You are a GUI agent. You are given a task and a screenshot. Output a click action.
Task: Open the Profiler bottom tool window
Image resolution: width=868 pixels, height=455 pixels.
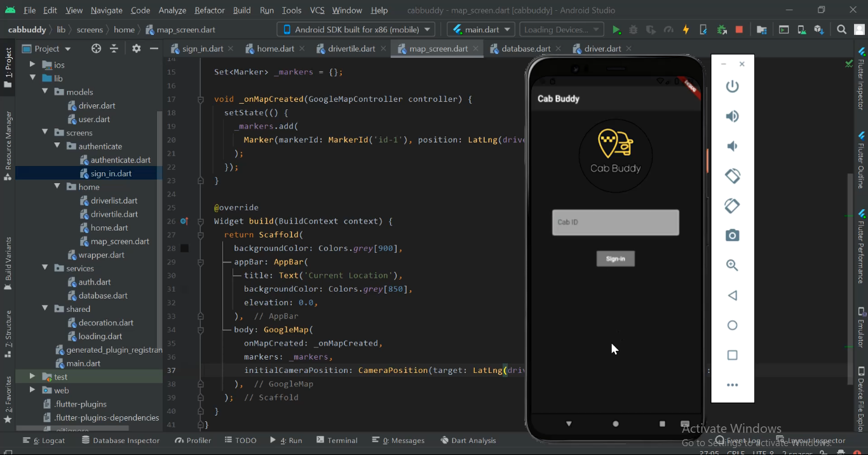point(193,440)
